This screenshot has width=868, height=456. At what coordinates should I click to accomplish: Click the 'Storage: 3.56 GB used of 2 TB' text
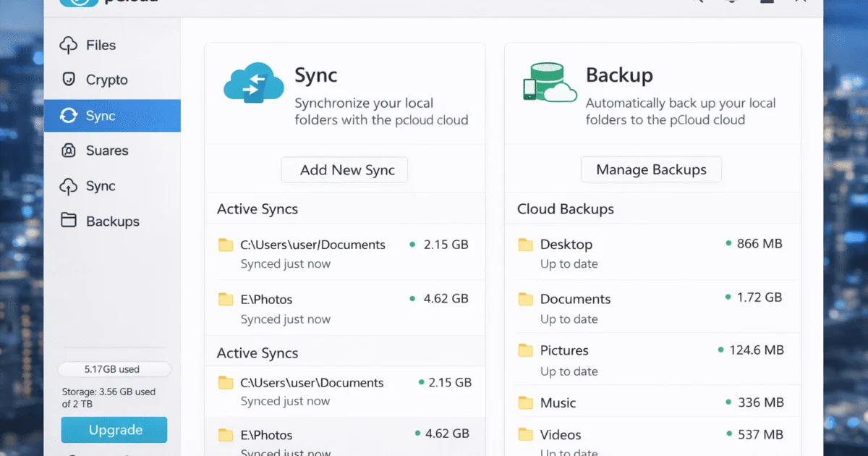(109, 397)
